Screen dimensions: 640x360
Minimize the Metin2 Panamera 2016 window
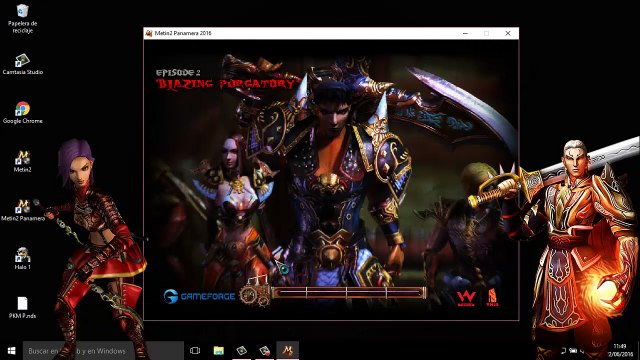pos(465,33)
